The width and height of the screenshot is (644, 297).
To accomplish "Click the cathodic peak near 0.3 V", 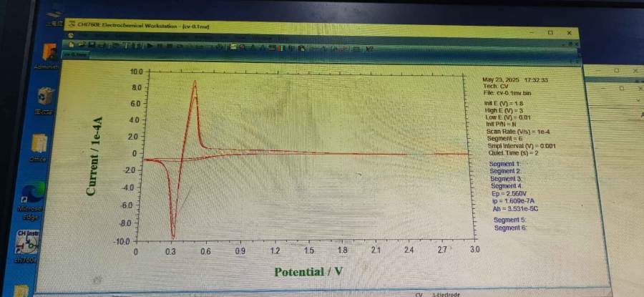I will tap(173, 237).
